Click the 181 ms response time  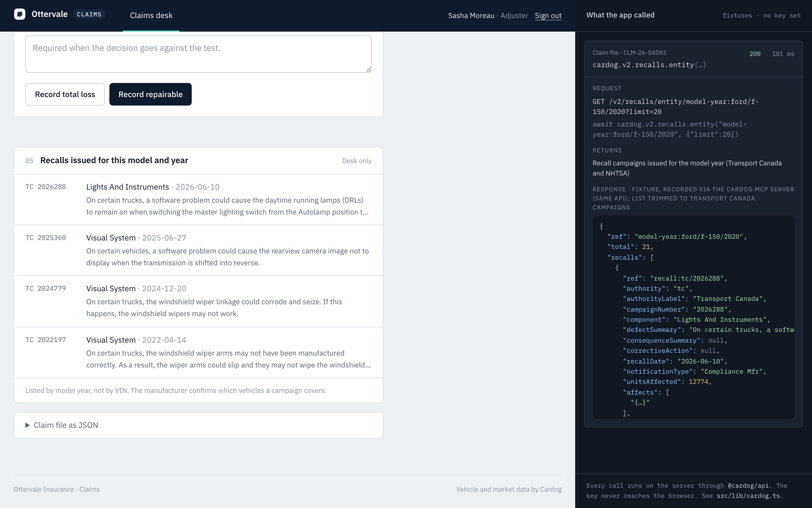783,54
